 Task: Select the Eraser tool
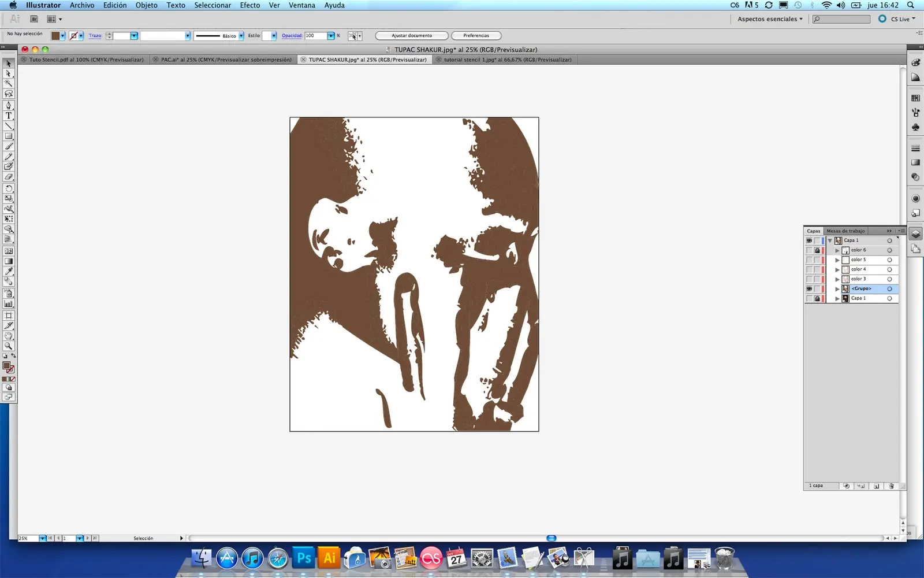(x=9, y=177)
